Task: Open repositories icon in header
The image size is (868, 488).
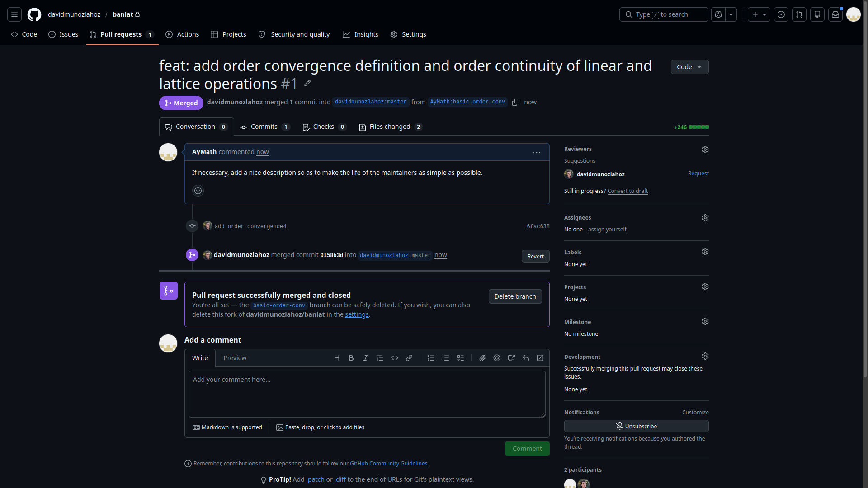Action: point(817,14)
